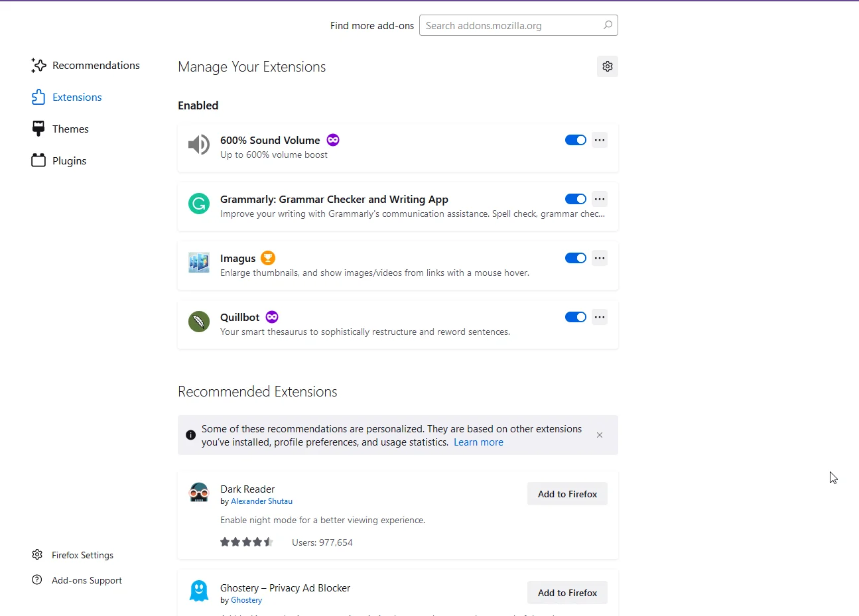Image resolution: width=859 pixels, height=616 pixels.
Task: Click Imagus 'Enlarge thumbnails' description
Action: click(x=375, y=273)
